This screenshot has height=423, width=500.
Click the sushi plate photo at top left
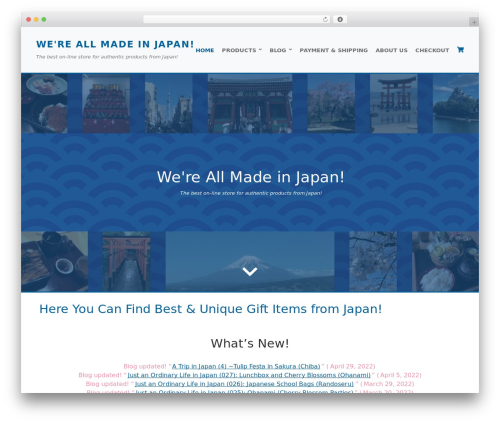pyautogui.click(x=44, y=104)
